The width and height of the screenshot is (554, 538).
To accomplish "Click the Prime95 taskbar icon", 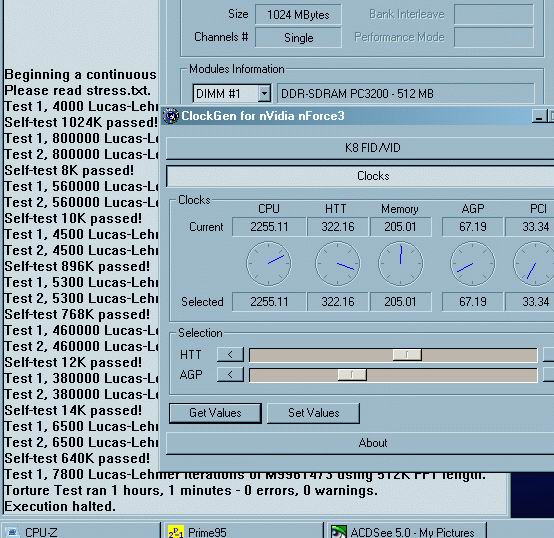I will (x=176, y=532).
